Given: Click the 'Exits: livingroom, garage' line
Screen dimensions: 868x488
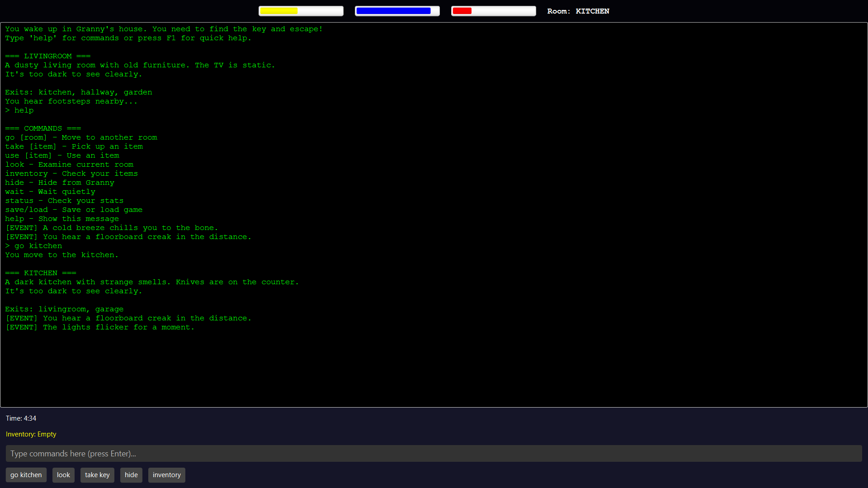Looking at the screenshot, I should pyautogui.click(x=64, y=309).
